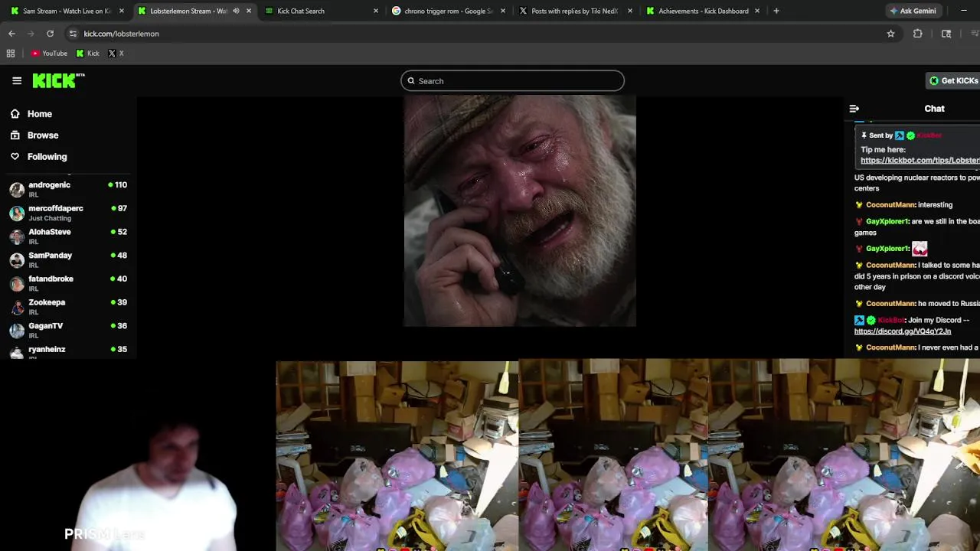Click Get KICKs button
Image resolution: width=980 pixels, height=551 pixels.
[x=954, y=81]
